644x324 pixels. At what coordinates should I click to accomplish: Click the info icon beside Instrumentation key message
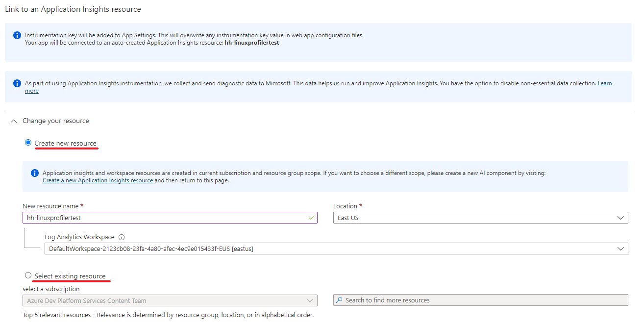[17, 35]
